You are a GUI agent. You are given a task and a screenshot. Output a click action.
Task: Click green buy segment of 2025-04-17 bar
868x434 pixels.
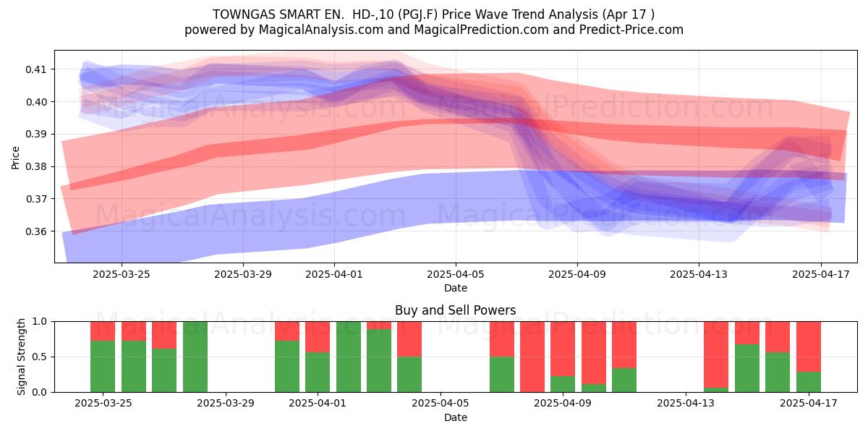(809, 382)
